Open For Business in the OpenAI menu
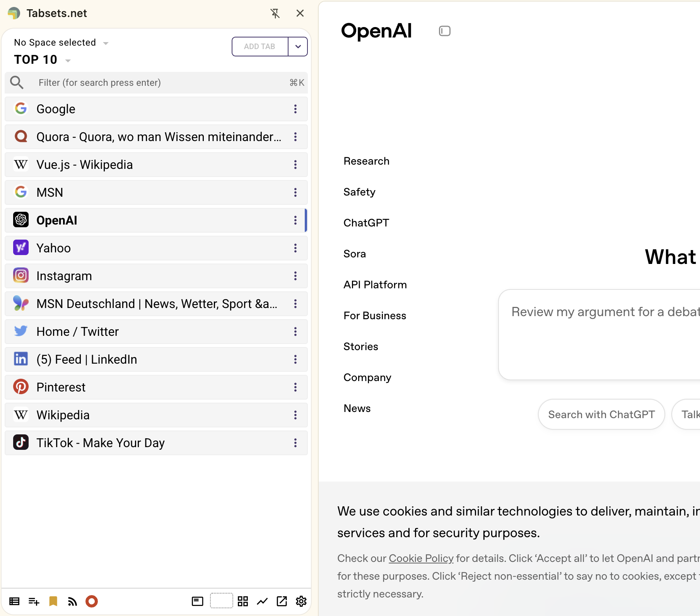Viewport: 700px width, 616px height. 375,316
